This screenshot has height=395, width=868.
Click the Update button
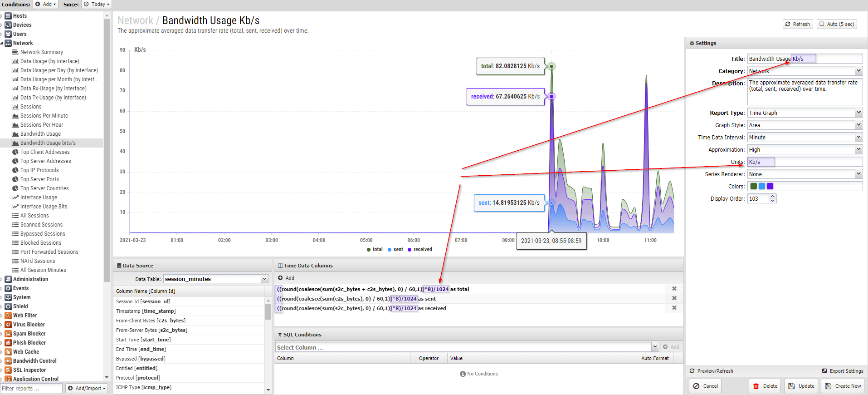pyautogui.click(x=801, y=386)
